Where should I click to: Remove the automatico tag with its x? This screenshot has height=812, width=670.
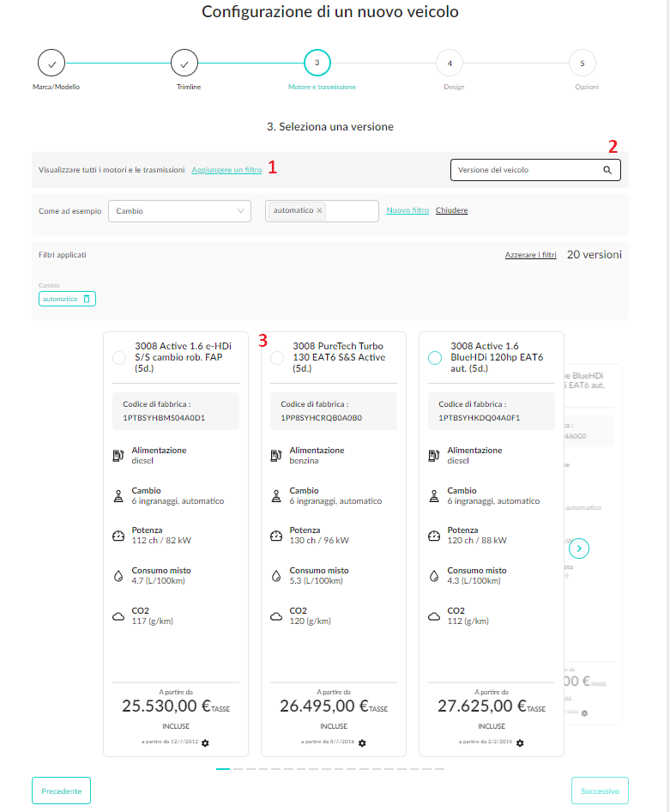click(319, 210)
